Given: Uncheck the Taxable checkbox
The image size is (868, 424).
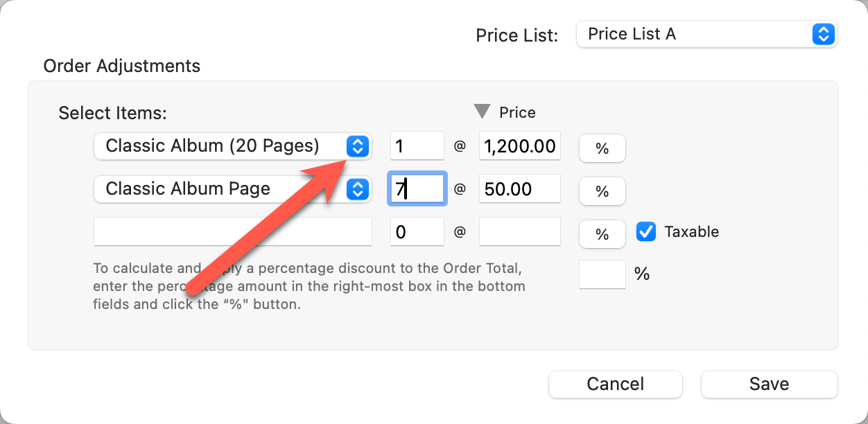Looking at the screenshot, I should tap(646, 232).
